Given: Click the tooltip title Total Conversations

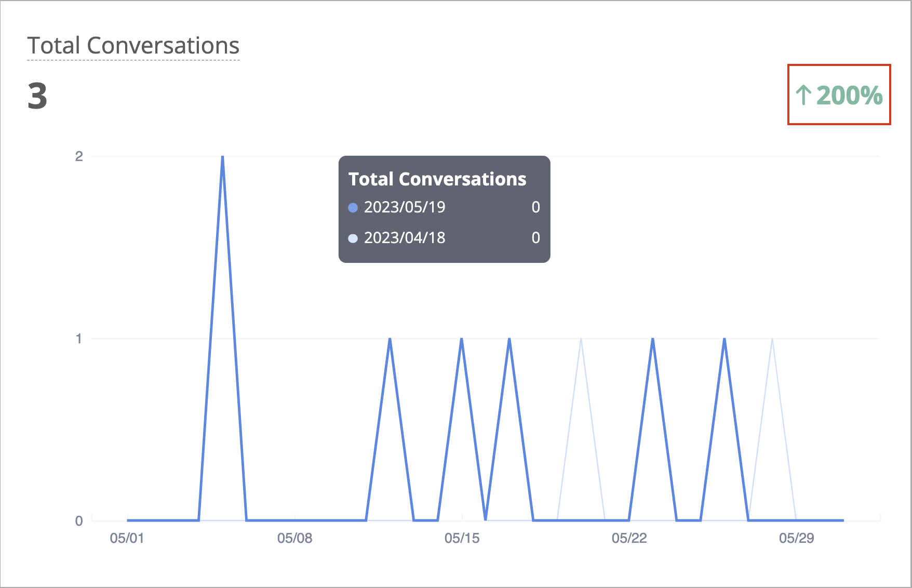Looking at the screenshot, I should (437, 179).
